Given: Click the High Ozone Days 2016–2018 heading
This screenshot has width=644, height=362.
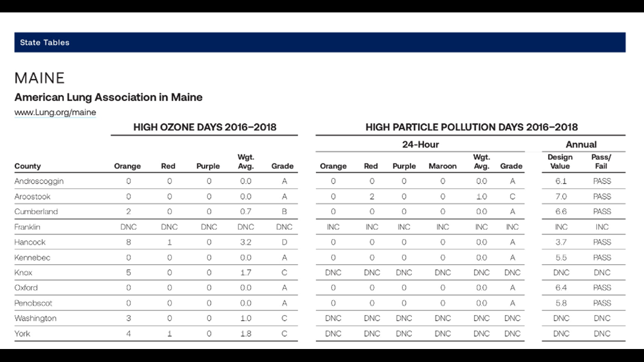Looking at the screenshot, I should coord(204,127).
